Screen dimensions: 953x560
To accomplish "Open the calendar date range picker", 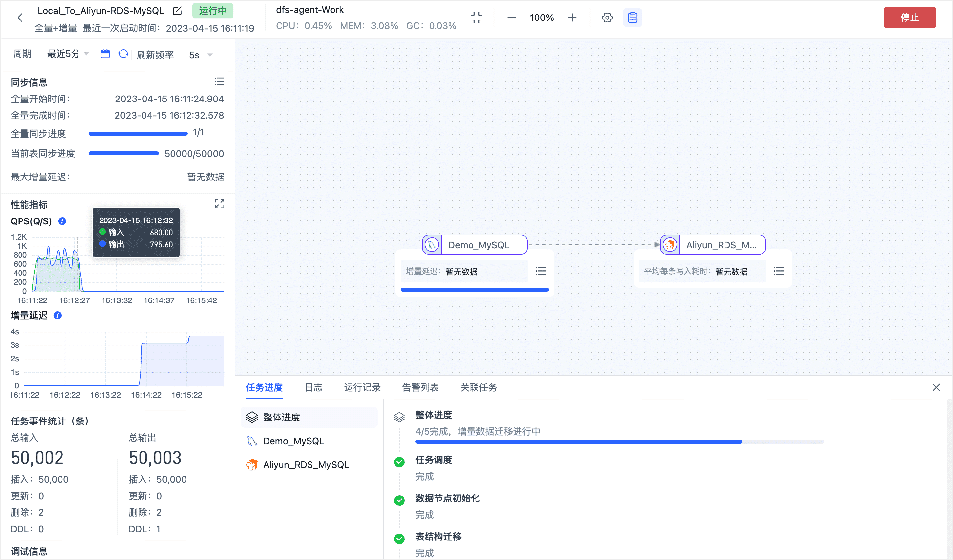I will [105, 54].
